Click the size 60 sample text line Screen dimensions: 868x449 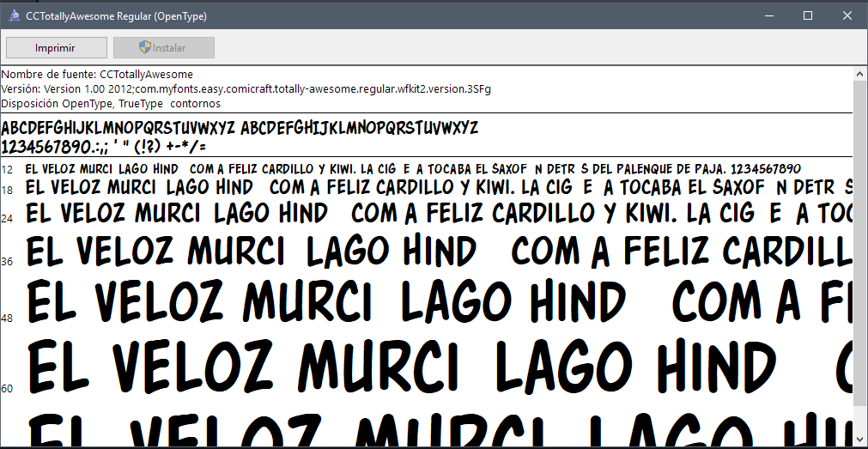(439, 367)
